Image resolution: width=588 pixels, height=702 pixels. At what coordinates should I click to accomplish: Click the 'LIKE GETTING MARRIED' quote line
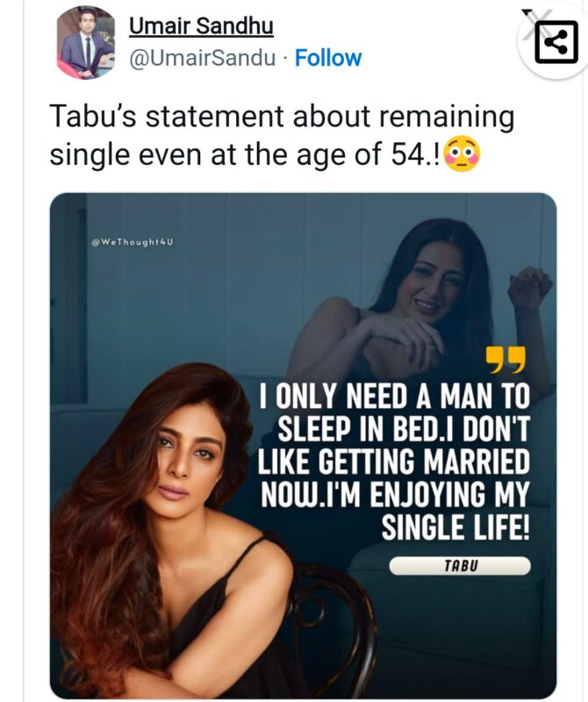395,462
